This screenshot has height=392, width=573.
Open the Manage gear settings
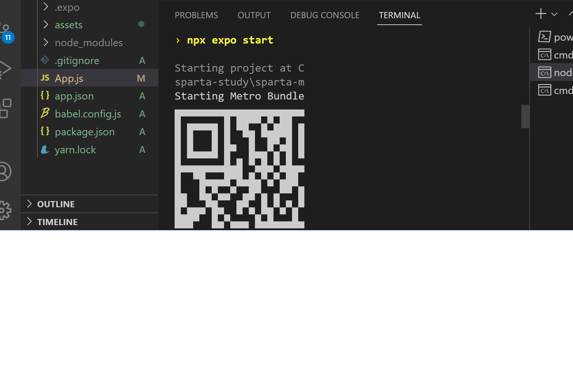(x=5, y=210)
